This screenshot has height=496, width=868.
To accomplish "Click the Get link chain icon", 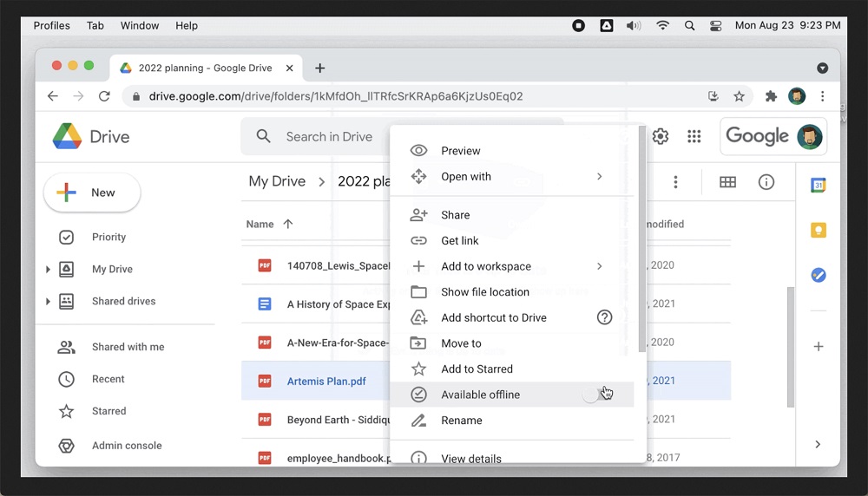I will point(418,240).
